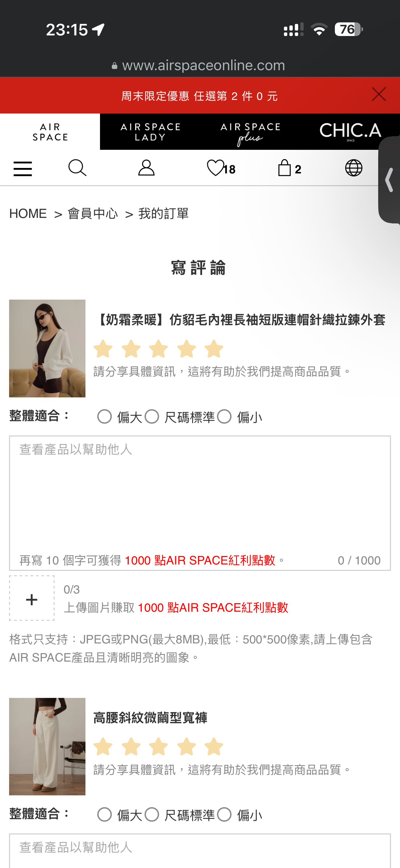Switch to the AIR SPACE plus tab
Viewport: 400px width, 868px height.
pyautogui.click(x=250, y=132)
